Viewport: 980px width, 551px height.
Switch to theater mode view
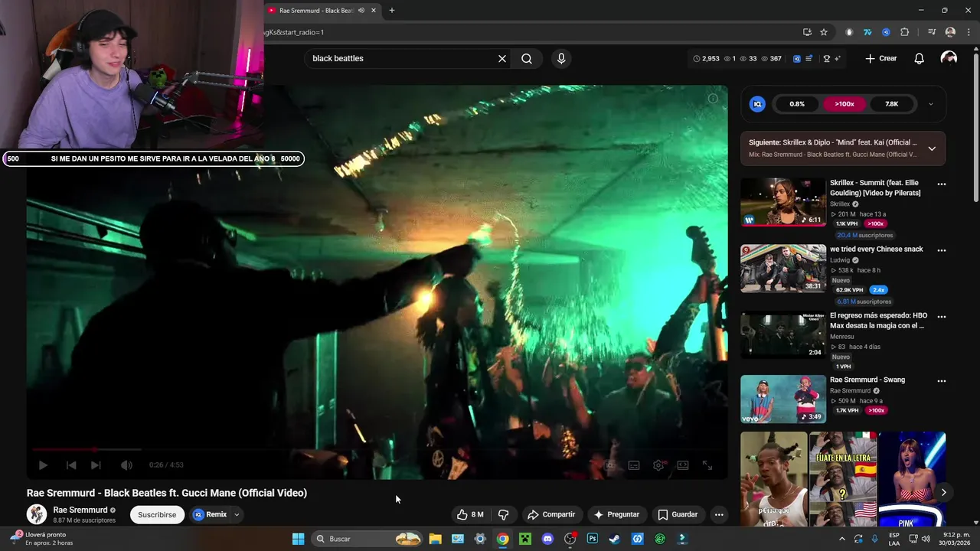[x=683, y=465]
